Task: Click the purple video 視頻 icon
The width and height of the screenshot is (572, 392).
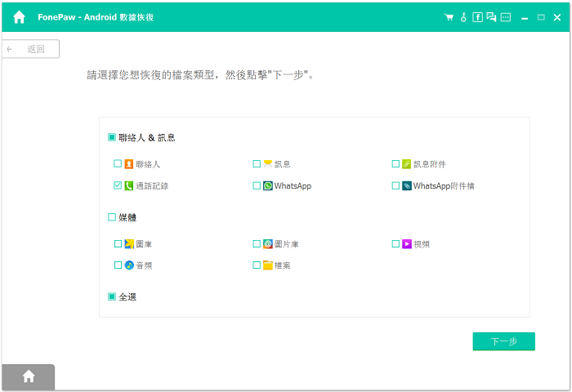Action: pos(407,243)
